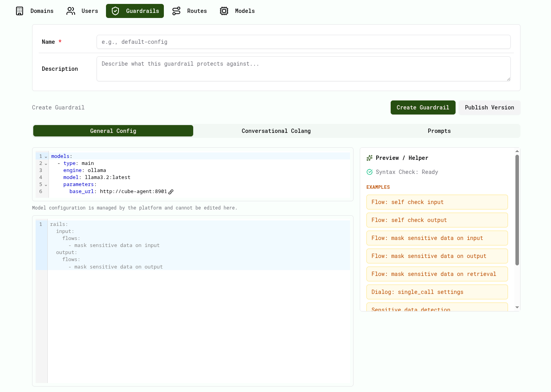Insert example Flow: mask sensitive data on output
The width and height of the screenshot is (551, 392).
437,256
